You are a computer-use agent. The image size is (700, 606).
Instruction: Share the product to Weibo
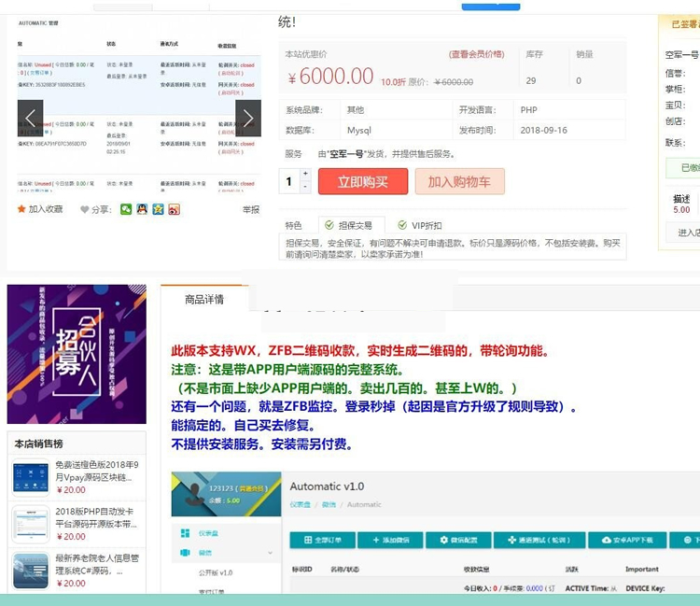pyautogui.click(x=174, y=209)
